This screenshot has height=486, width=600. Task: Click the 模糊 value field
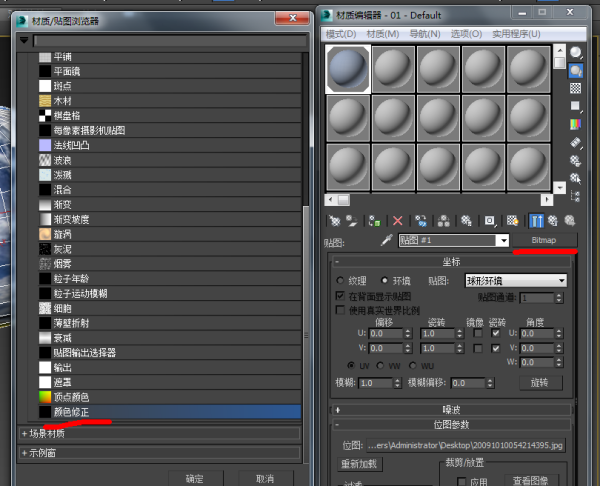[375, 383]
